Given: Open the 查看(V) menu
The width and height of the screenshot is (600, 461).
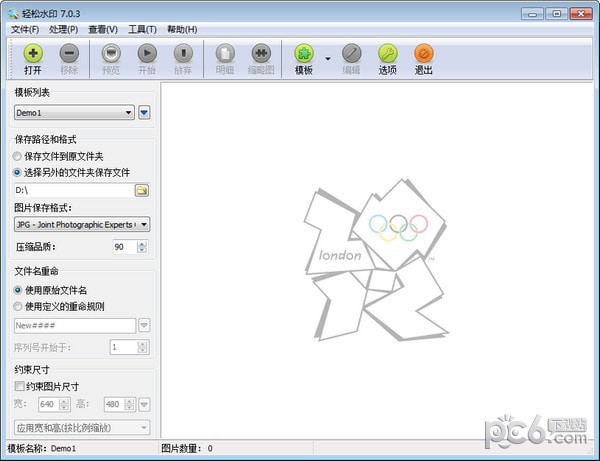Looking at the screenshot, I should coord(103,29).
